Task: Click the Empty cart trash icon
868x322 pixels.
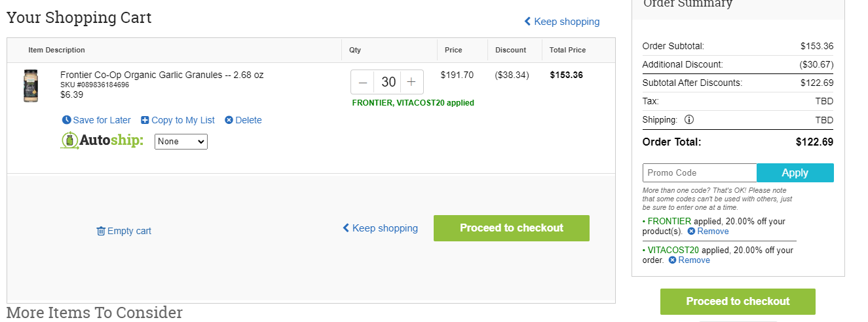Action: pyautogui.click(x=101, y=231)
